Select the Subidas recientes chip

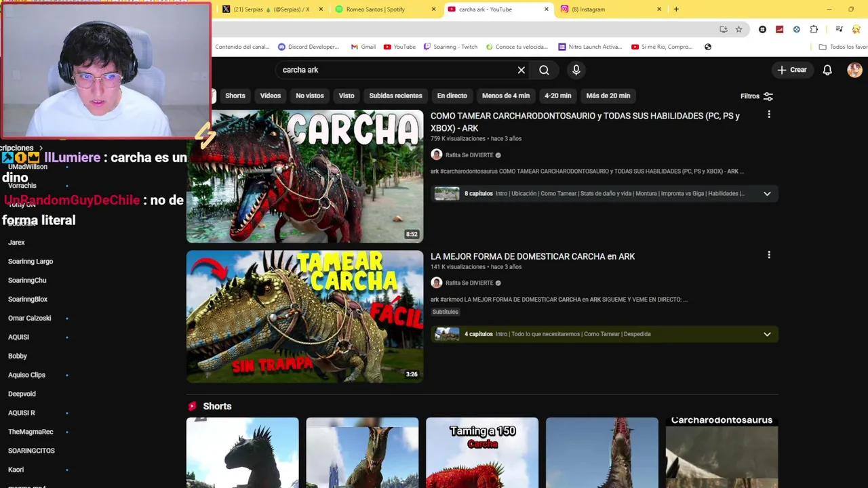click(395, 96)
